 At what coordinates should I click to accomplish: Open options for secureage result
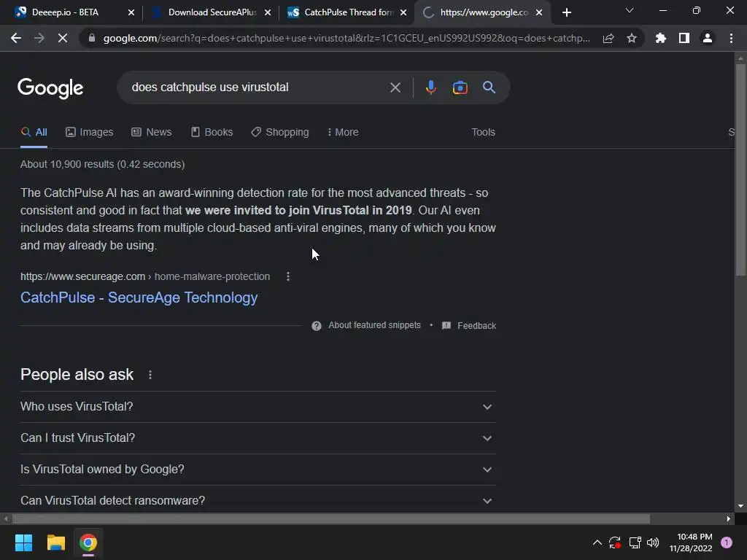coord(287,276)
